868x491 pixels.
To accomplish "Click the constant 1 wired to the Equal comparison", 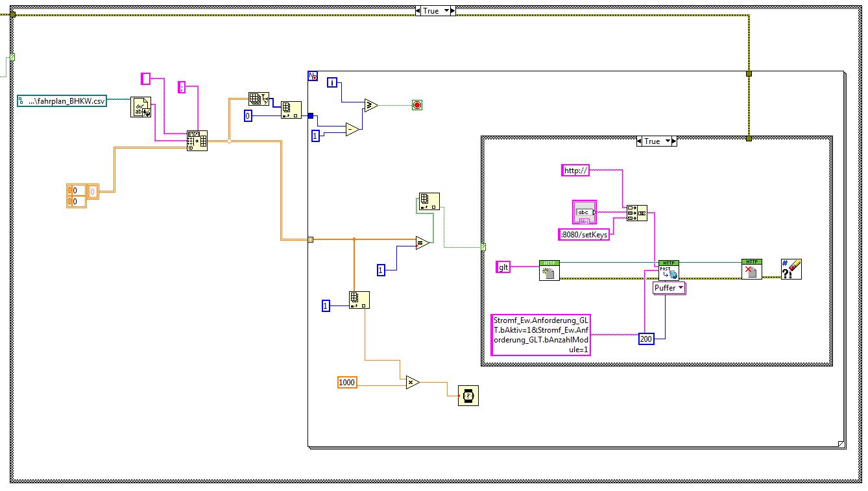I will pyautogui.click(x=382, y=269).
